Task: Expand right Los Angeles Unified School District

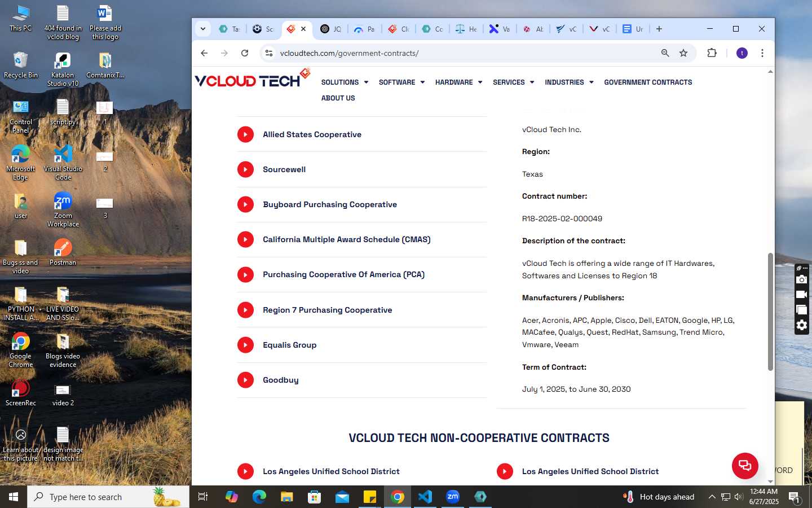Action: [x=621, y=471]
